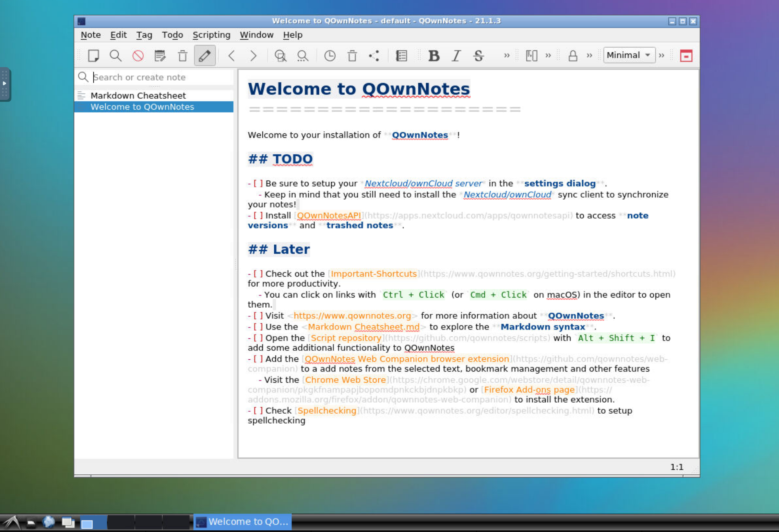This screenshot has width=779, height=532.
Task: Open the Scripting menu
Action: (x=211, y=35)
